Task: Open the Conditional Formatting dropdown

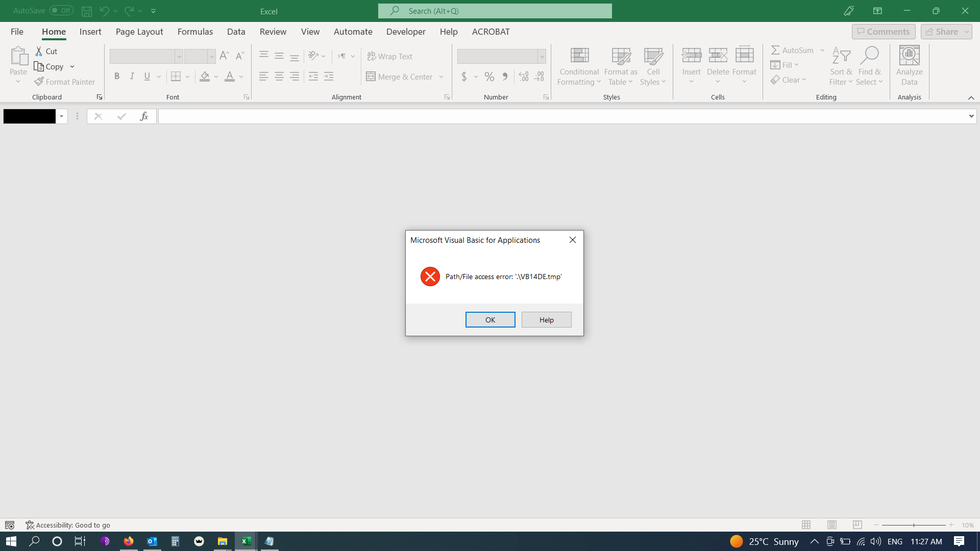Action: [579, 66]
